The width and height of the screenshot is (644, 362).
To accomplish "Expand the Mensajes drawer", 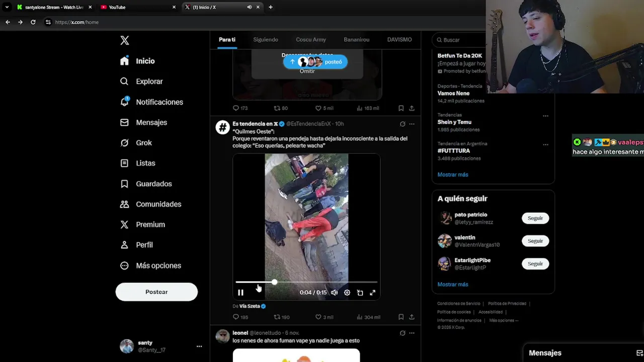I will [x=584, y=353].
